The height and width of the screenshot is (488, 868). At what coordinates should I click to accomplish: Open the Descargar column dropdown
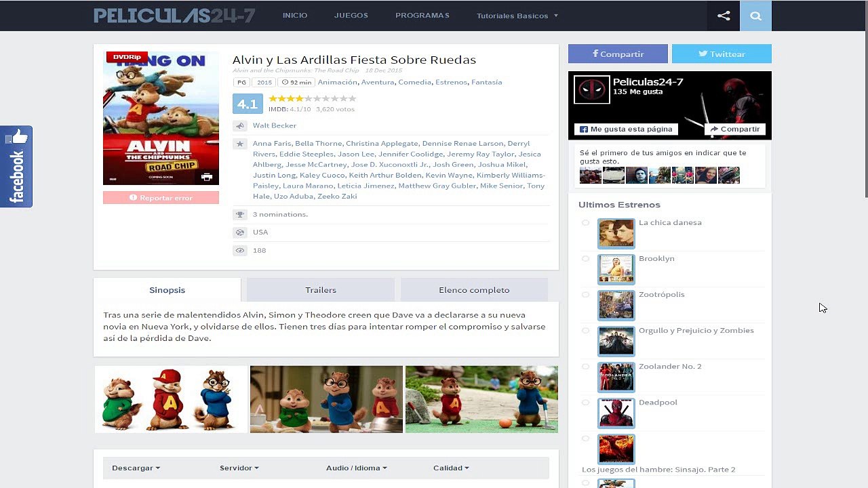coord(136,468)
